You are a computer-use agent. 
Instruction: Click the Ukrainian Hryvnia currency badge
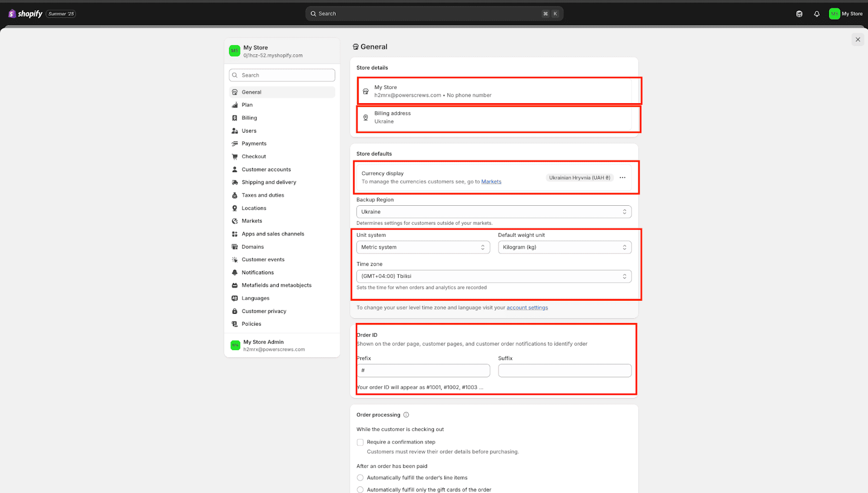click(x=579, y=178)
